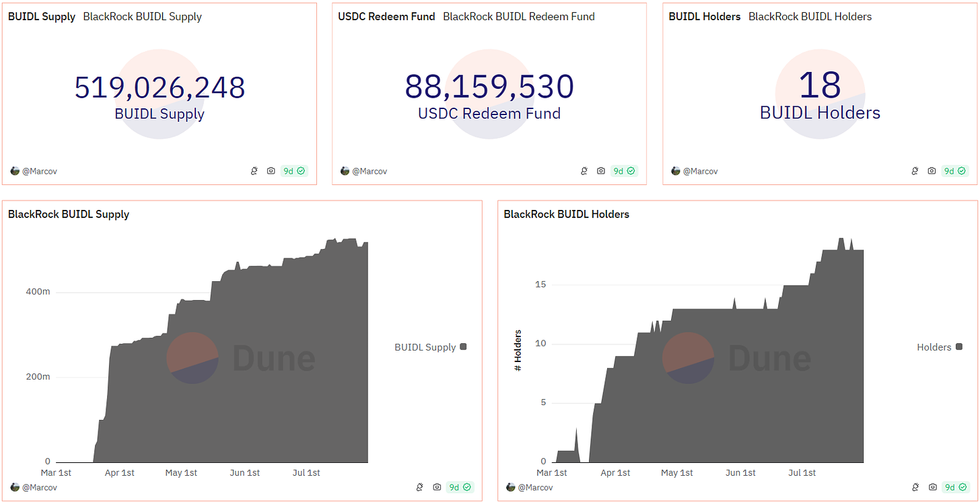This screenshot has width=980, height=502.
Task: Click 'Apr 1st' label on Supply chart axis
Action: pyautogui.click(x=119, y=473)
